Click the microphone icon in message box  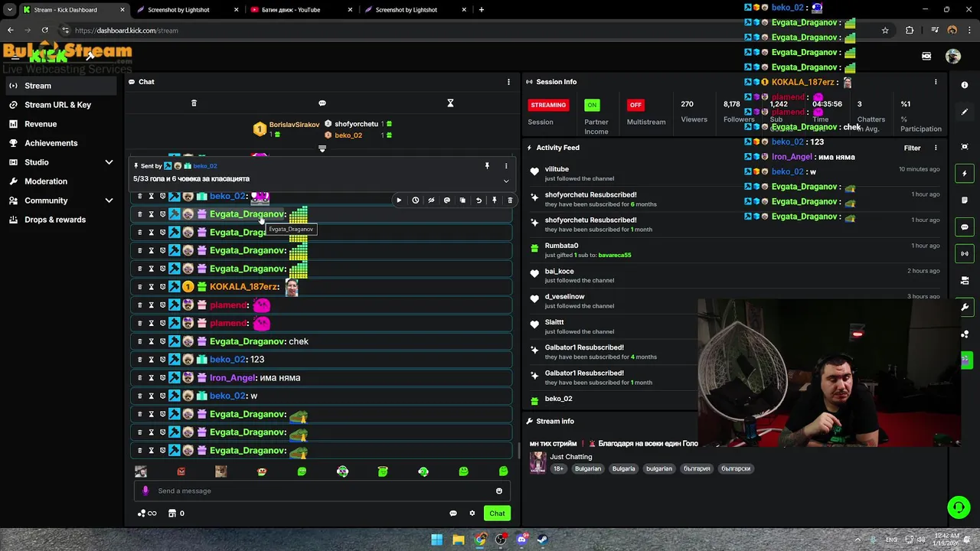pos(145,491)
